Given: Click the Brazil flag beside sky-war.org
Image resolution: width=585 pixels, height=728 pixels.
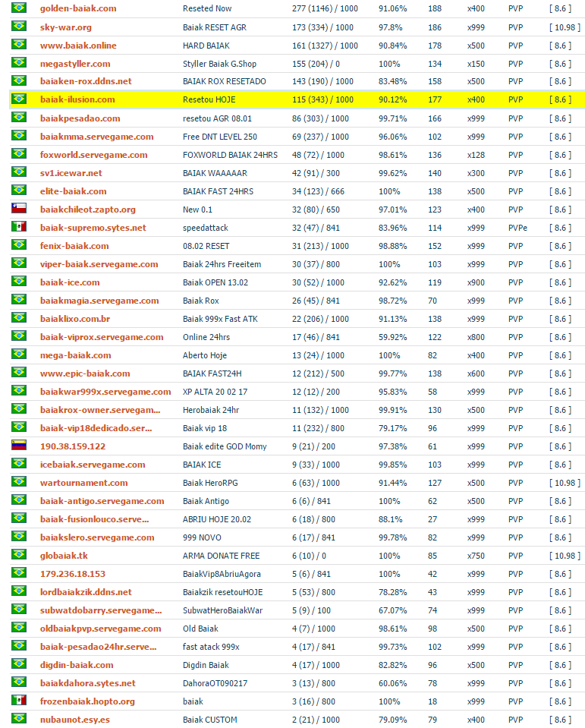Looking at the screenshot, I should (19, 27).
